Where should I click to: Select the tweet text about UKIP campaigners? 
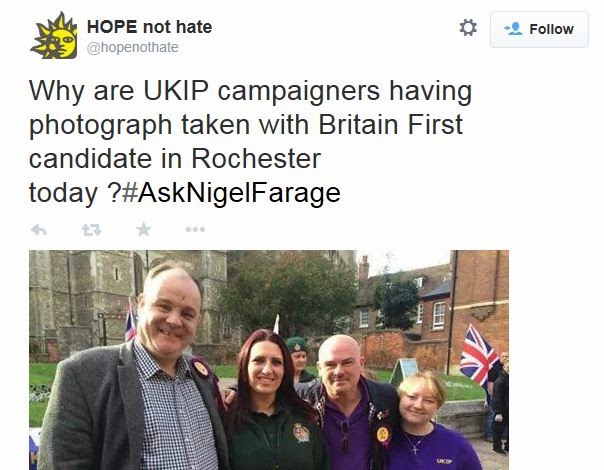click(x=250, y=141)
